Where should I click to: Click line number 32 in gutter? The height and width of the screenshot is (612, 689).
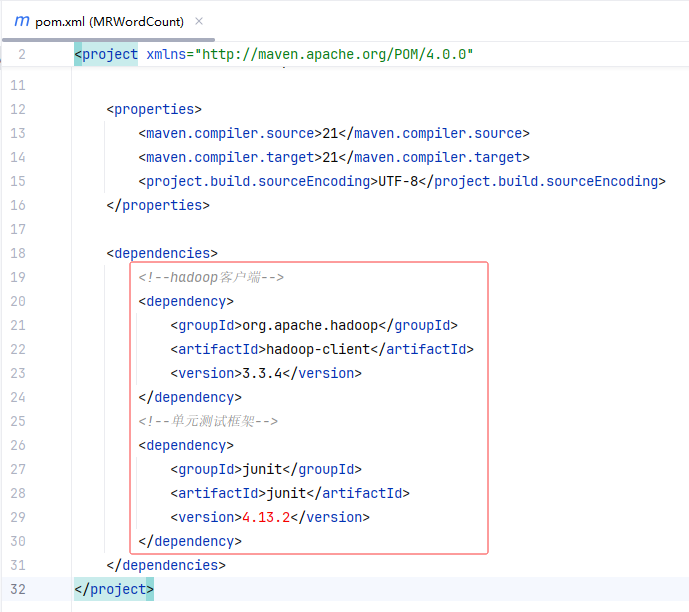[18, 589]
